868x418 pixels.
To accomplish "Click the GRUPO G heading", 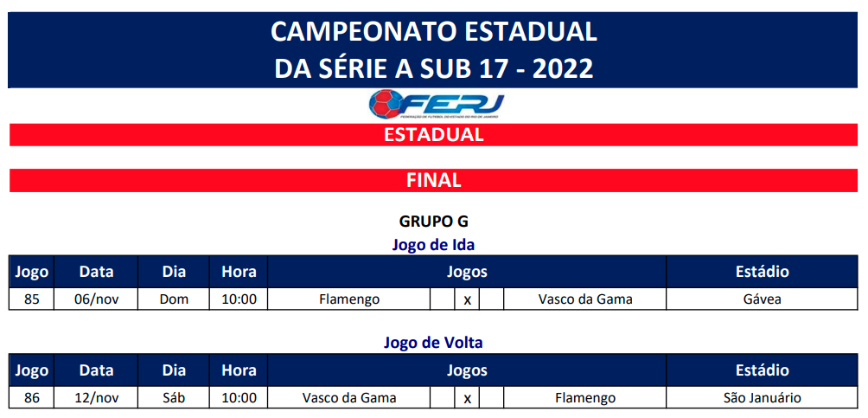I will coord(434,222).
